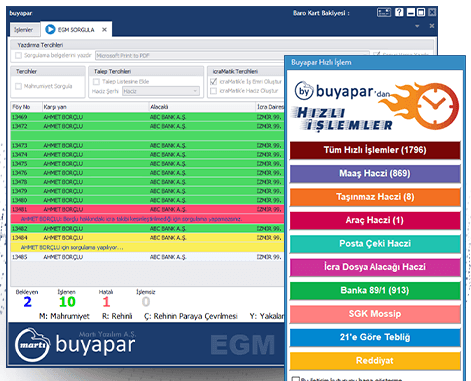Select row with Föy No 13469
This screenshot has height=381, width=471.
[147, 117]
